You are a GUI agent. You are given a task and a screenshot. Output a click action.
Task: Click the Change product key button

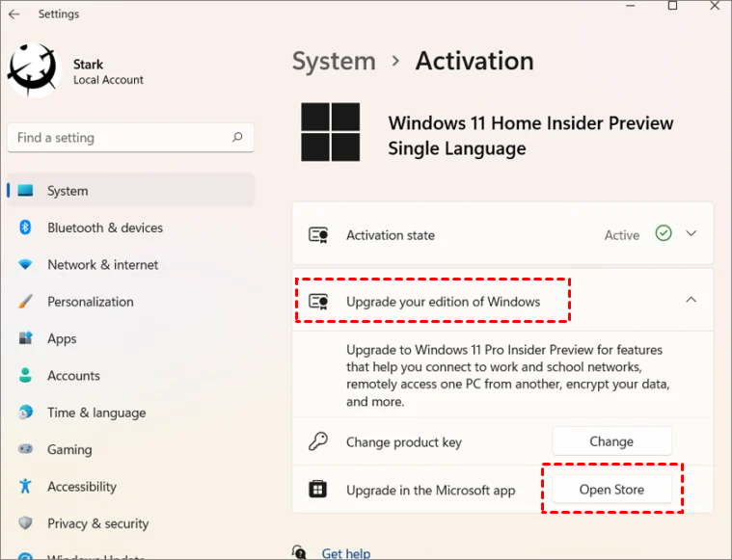[612, 441]
